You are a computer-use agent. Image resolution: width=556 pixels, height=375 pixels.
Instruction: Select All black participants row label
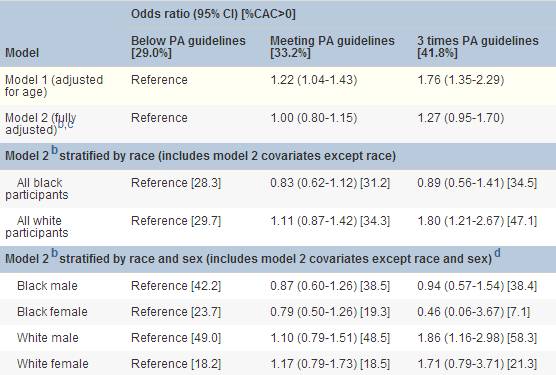click(x=37, y=189)
